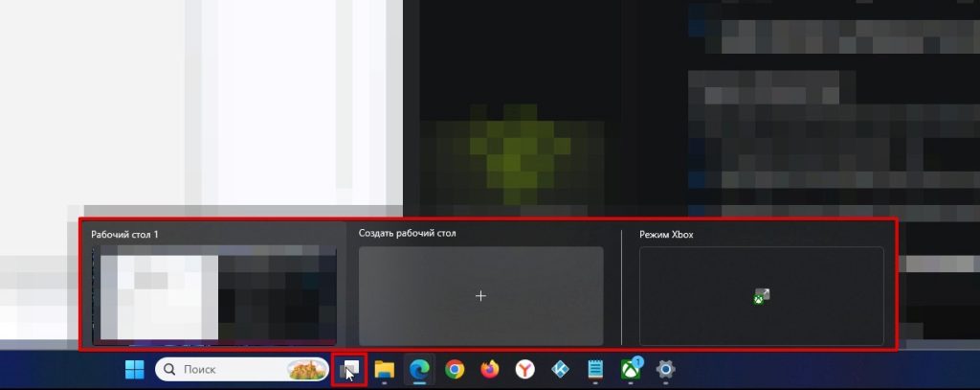Open the Режим Xbox tile
Image resolution: width=980 pixels, height=390 pixels.
(761, 295)
